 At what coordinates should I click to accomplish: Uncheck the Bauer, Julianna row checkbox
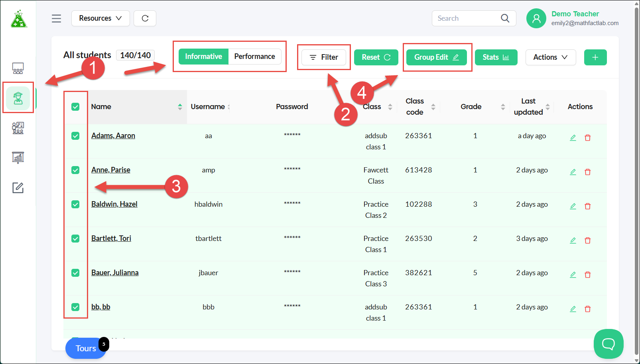[x=75, y=273]
